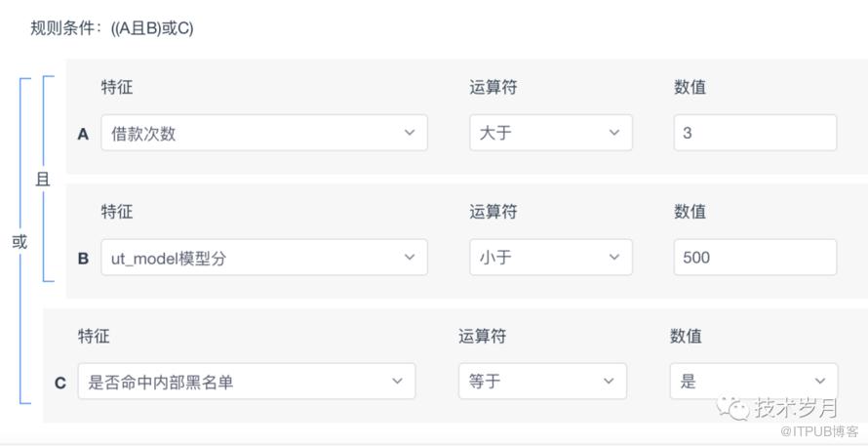Click the row label A

coord(83,135)
